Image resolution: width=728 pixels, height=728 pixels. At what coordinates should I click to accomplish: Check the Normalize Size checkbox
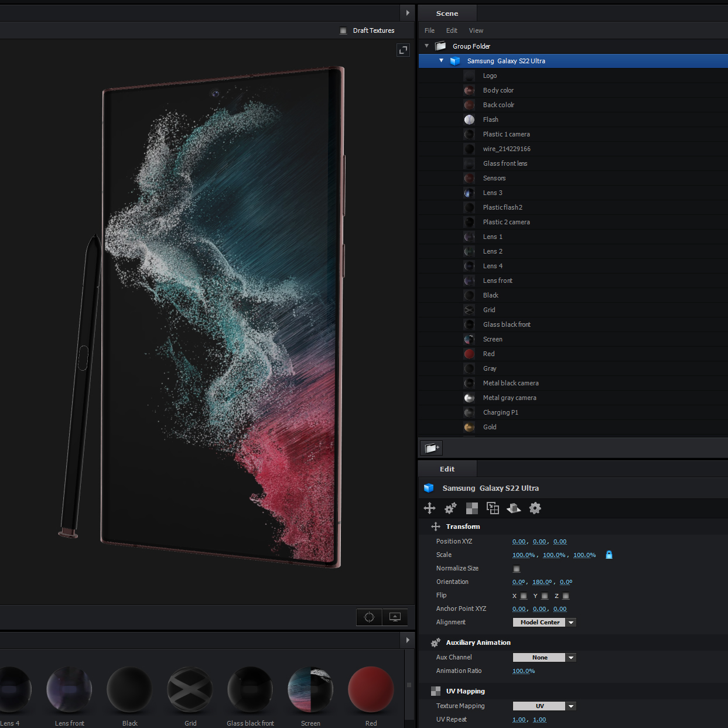[x=516, y=569]
